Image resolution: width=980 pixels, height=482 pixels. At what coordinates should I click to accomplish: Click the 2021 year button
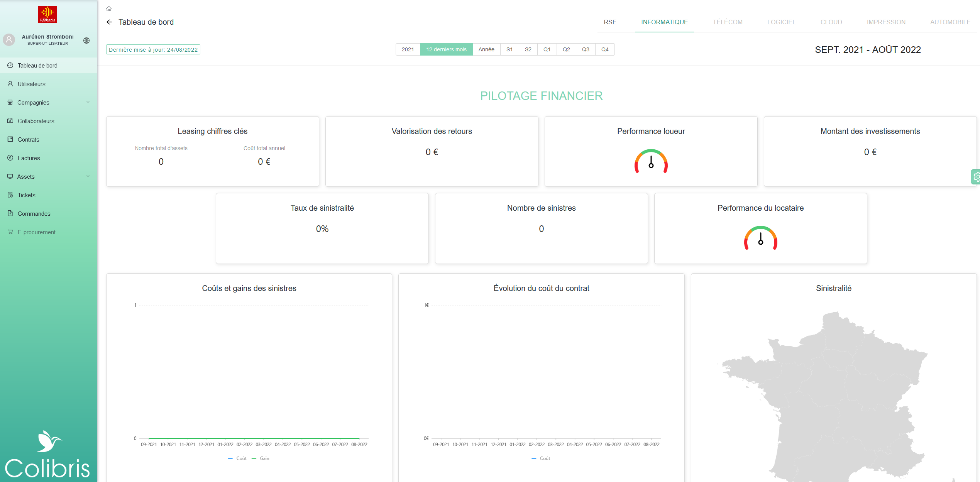pos(408,49)
